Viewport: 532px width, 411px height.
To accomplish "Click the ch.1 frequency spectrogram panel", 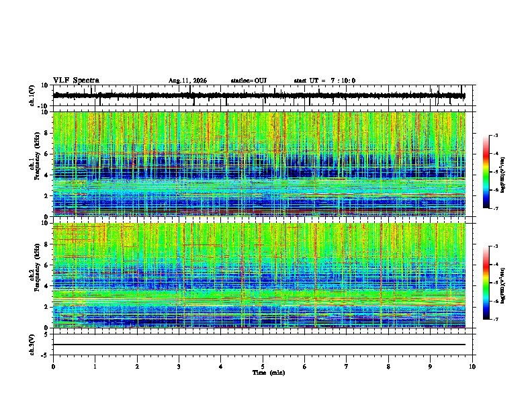I will click(259, 164).
